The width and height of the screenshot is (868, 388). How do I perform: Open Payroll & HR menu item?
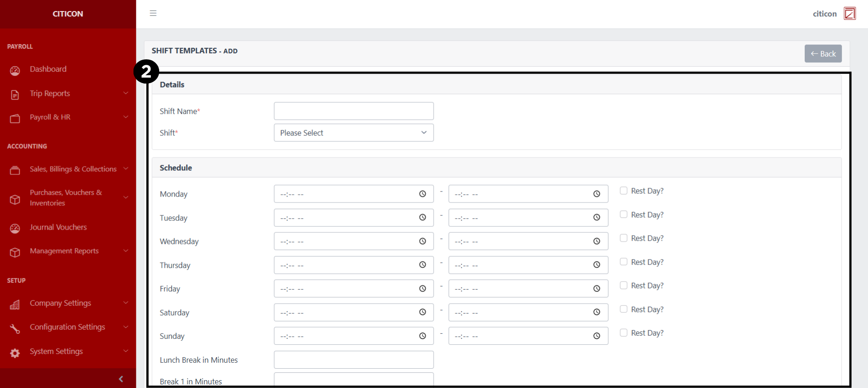[x=50, y=117]
